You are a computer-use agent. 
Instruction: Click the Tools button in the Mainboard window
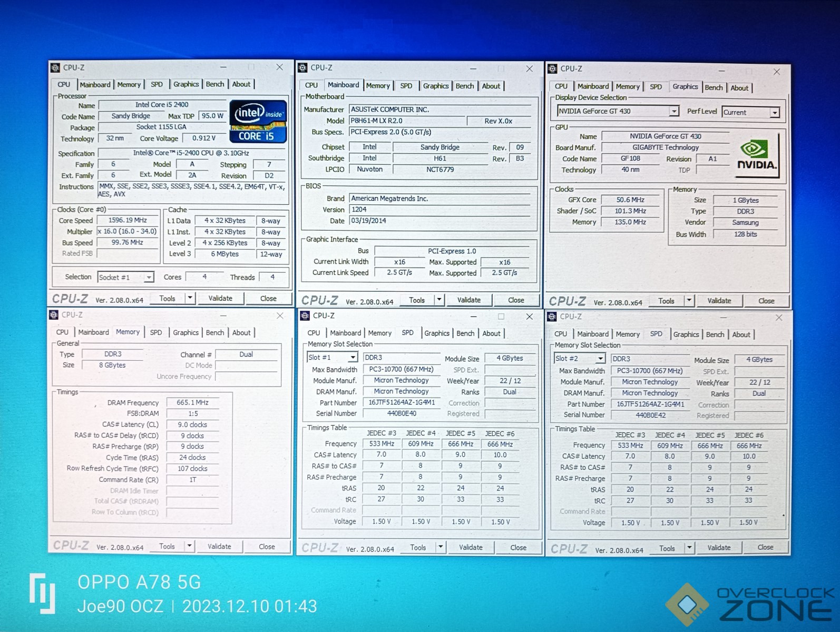[417, 300]
